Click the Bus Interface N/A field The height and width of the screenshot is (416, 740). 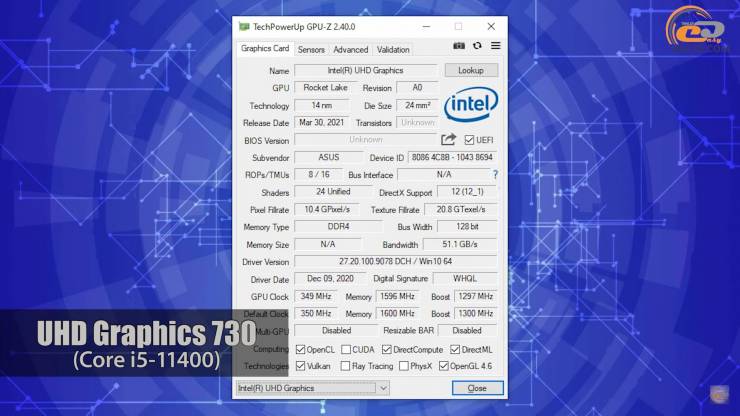(x=444, y=175)
